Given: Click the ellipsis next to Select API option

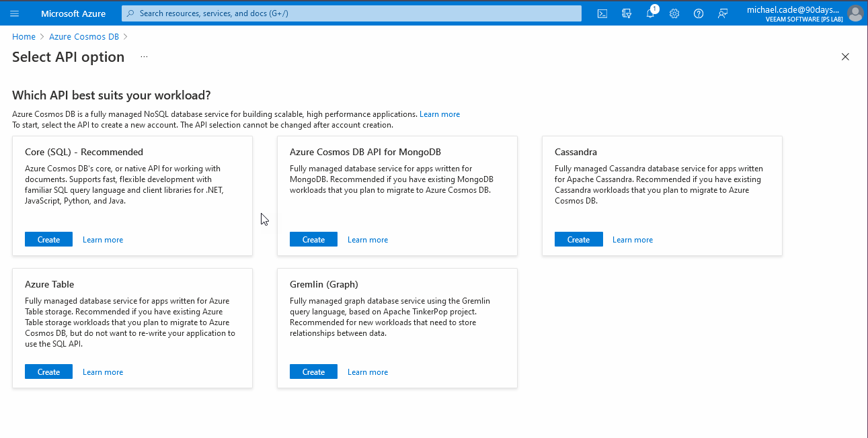Looking at the screenshot, I should (143, 58).
